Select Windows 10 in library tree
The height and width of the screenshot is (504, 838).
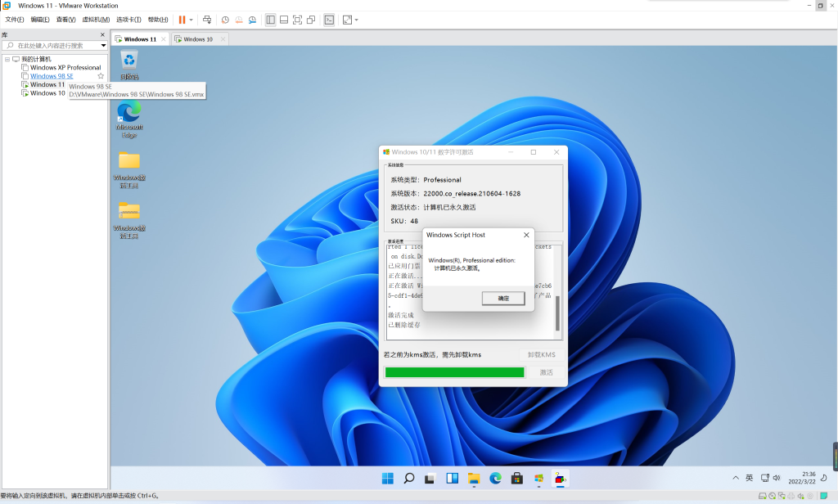click(x=47, y=93)
